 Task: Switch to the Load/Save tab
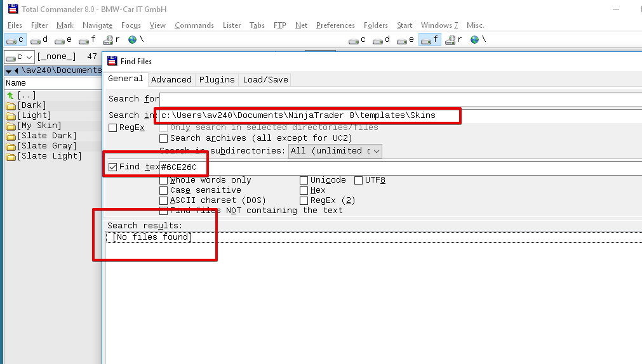tap(265, 80)
